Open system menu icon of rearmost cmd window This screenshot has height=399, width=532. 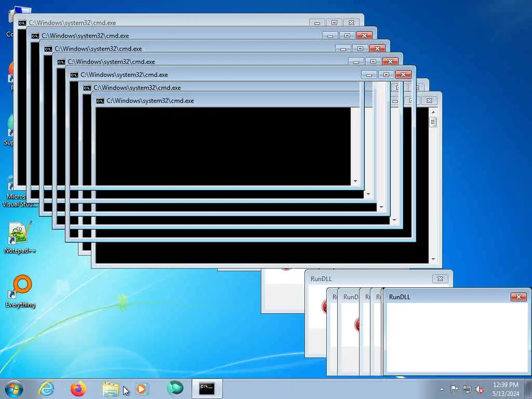click(x=22, y=23)
